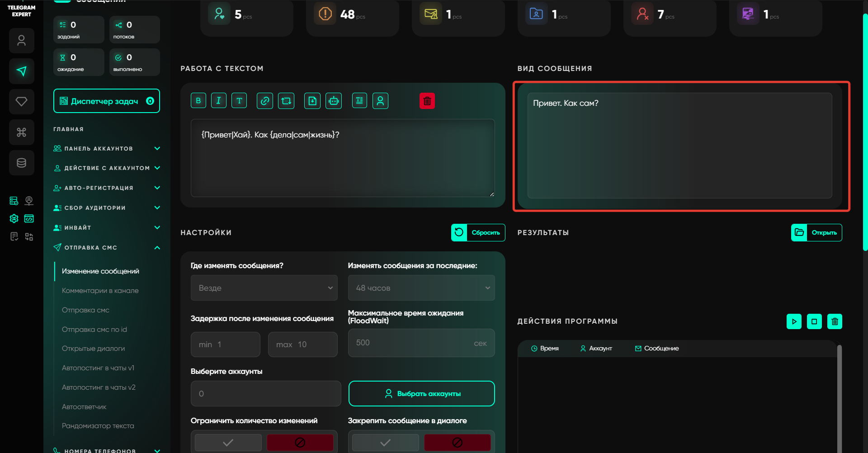Open 'Комментарии в канале' menu item
This screenshot has height=453, width=868.
[100, 291]
